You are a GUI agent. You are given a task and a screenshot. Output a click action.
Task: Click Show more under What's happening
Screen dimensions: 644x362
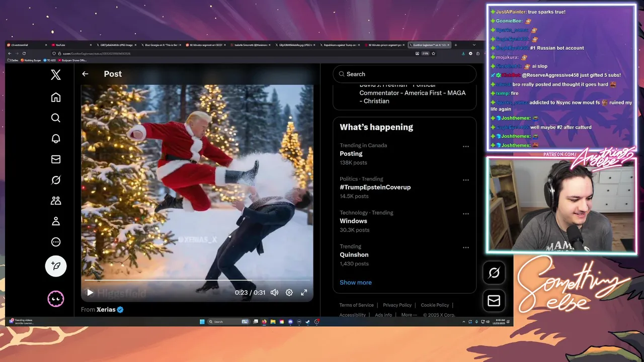pyautogui.click(x=356, y=283)
